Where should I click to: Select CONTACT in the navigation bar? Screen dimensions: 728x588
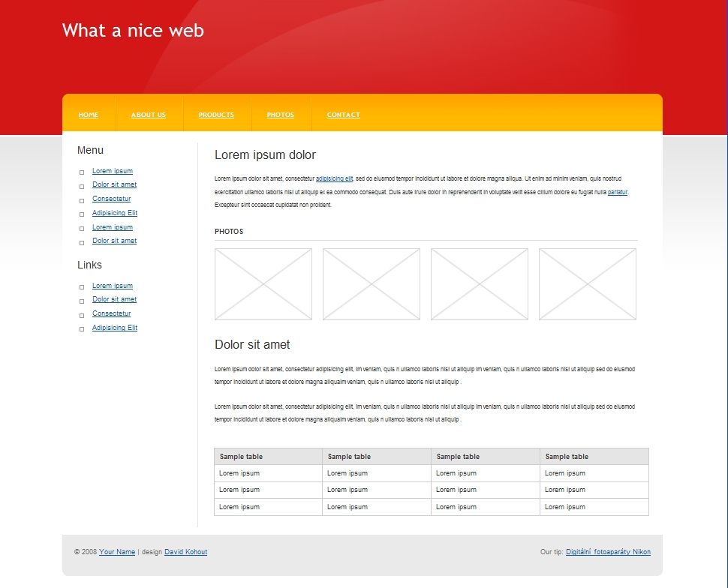pos(343,115)
